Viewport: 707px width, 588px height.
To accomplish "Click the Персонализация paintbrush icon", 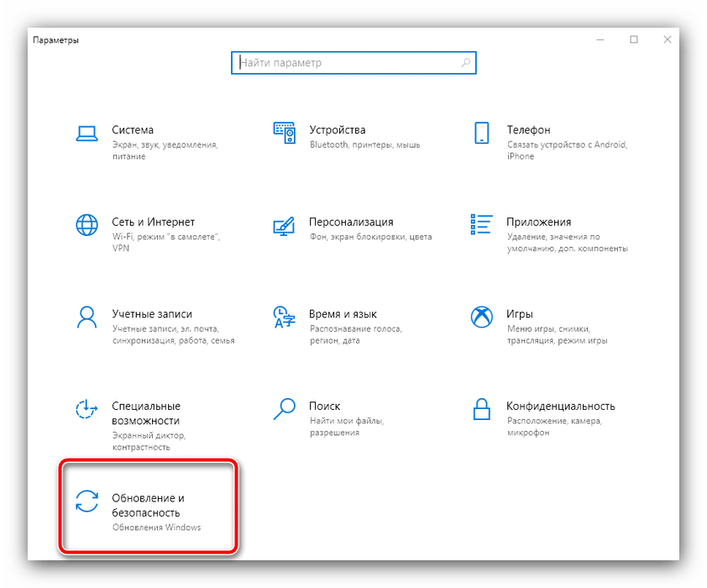I will [284, 225].
